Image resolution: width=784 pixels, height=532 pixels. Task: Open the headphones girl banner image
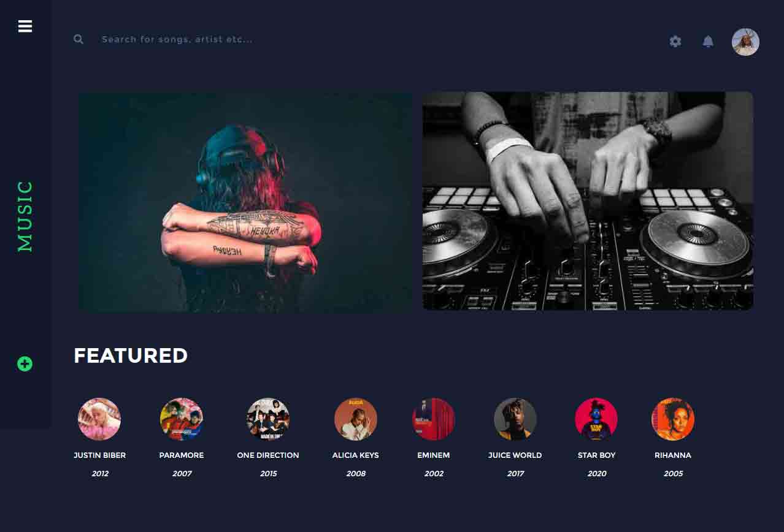pyautogui.click(x=245, y=202)
